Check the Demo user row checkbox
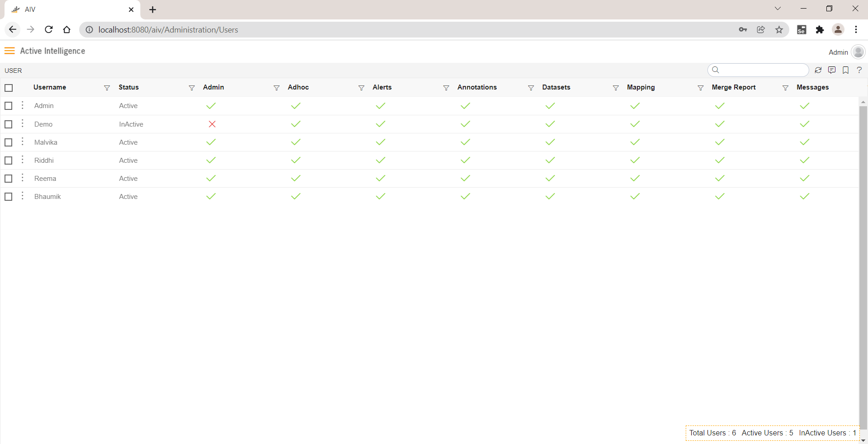This screenshot has height=444, width=868. [9, 124]
